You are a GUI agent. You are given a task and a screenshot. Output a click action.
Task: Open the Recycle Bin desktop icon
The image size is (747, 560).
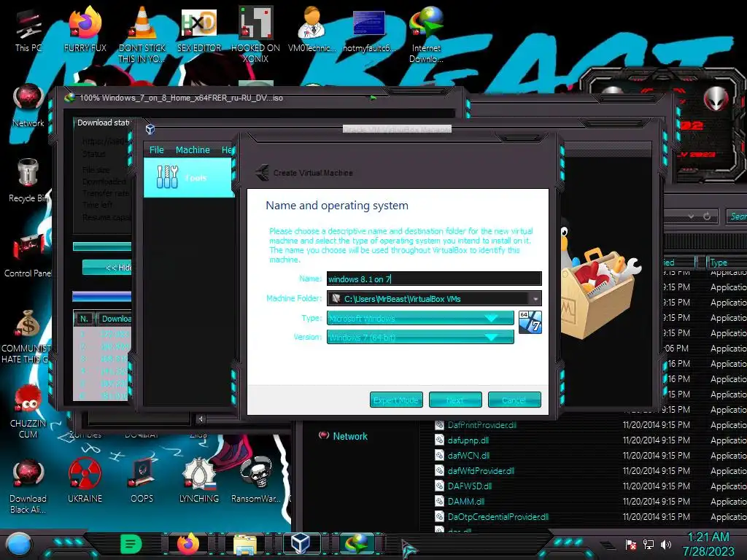click(x=28, y=181)
